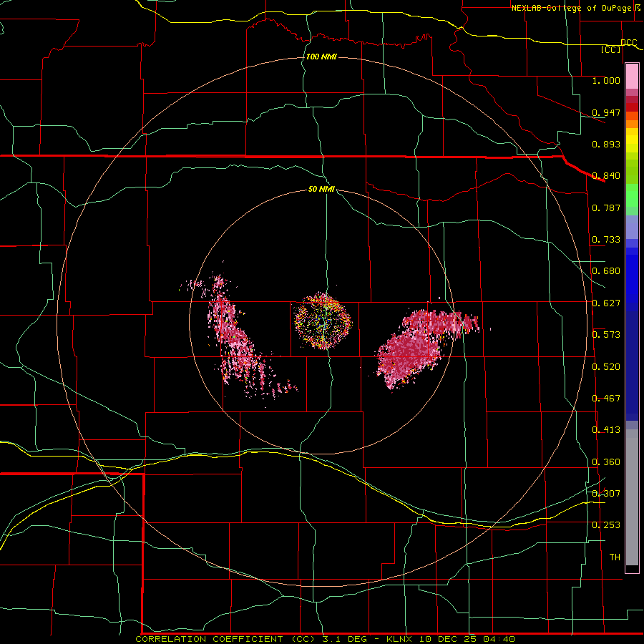Click the gray segment of the color bar

pyautogui.click(x=632, y=497)
